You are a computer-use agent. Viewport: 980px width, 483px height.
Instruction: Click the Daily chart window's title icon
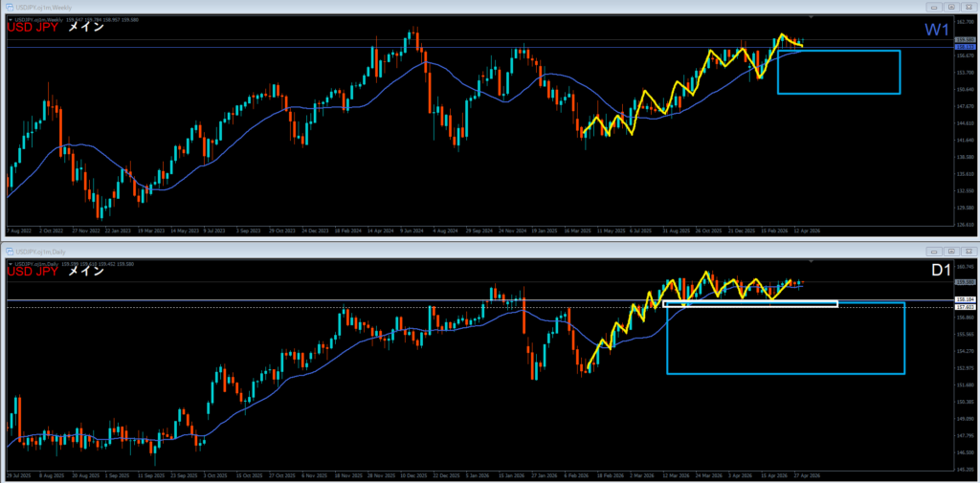(x=10, y=251)
